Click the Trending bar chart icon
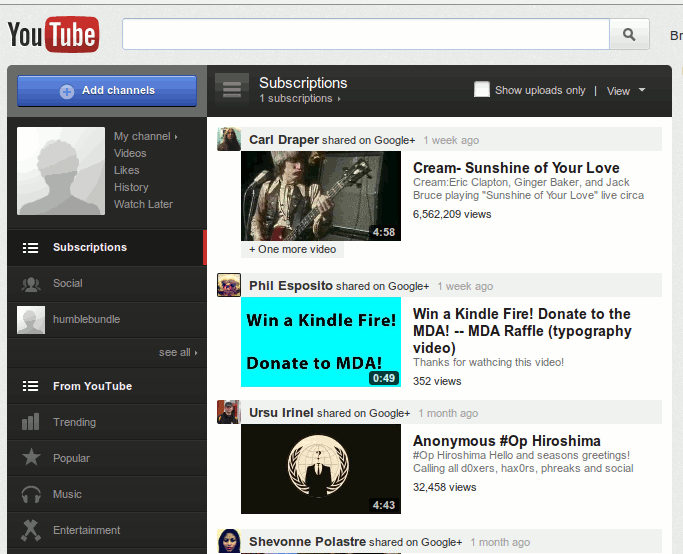683x554 pixels. [x=30, y=422]
